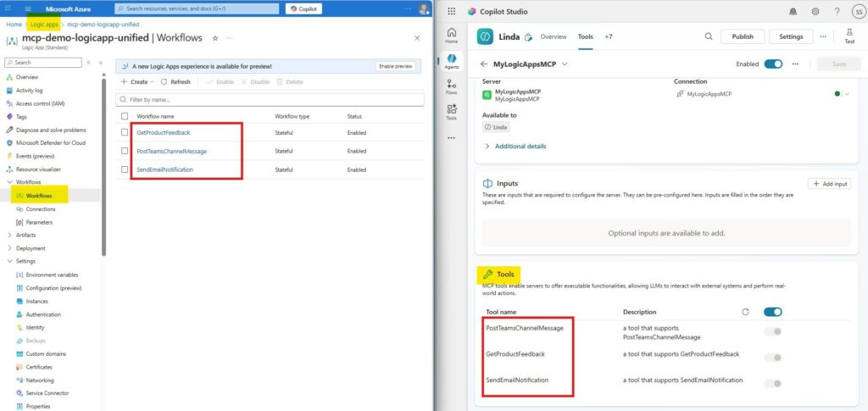Tick the select-all workflows checkbox
Image resolution: width=868 pixels, height=411 pixels.
tap(125, 116)
